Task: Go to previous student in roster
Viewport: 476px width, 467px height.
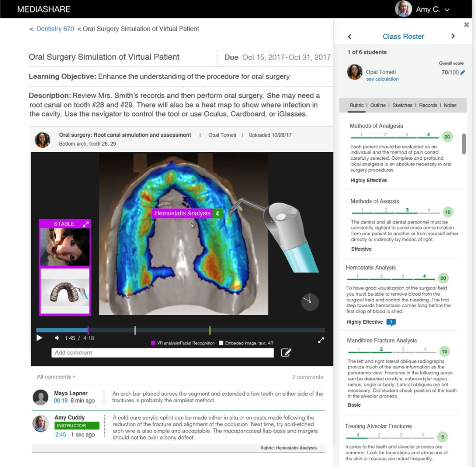Action: pos(349,36)
